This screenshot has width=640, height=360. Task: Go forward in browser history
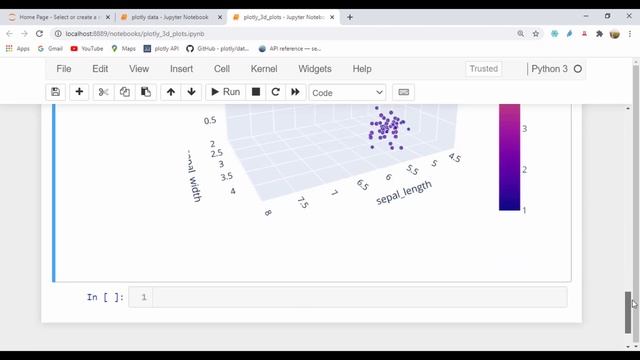(x=24, y=34)
